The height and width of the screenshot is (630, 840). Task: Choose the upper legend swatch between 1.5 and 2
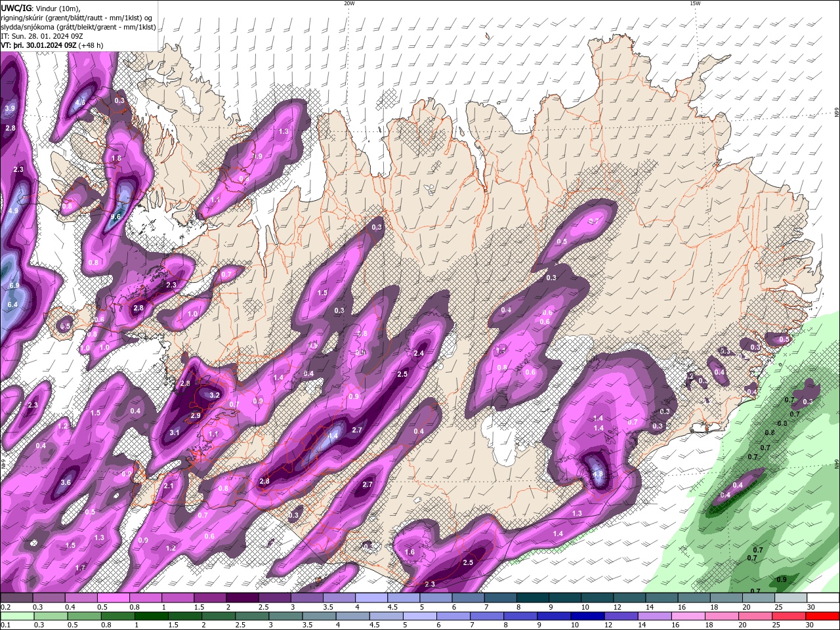210,598
